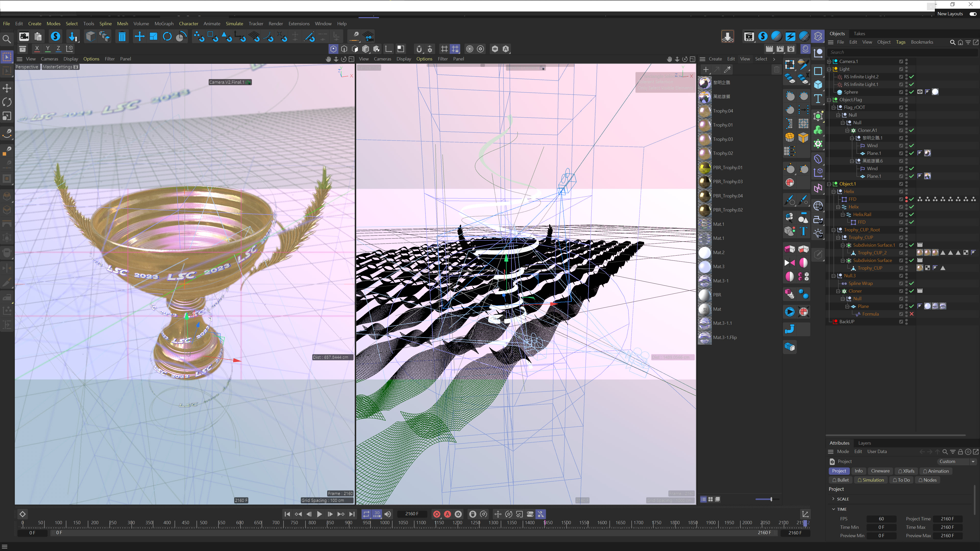Adjust the material thumbnail size slider
Viewport: 980px width, 551px height.
(771, 499)
